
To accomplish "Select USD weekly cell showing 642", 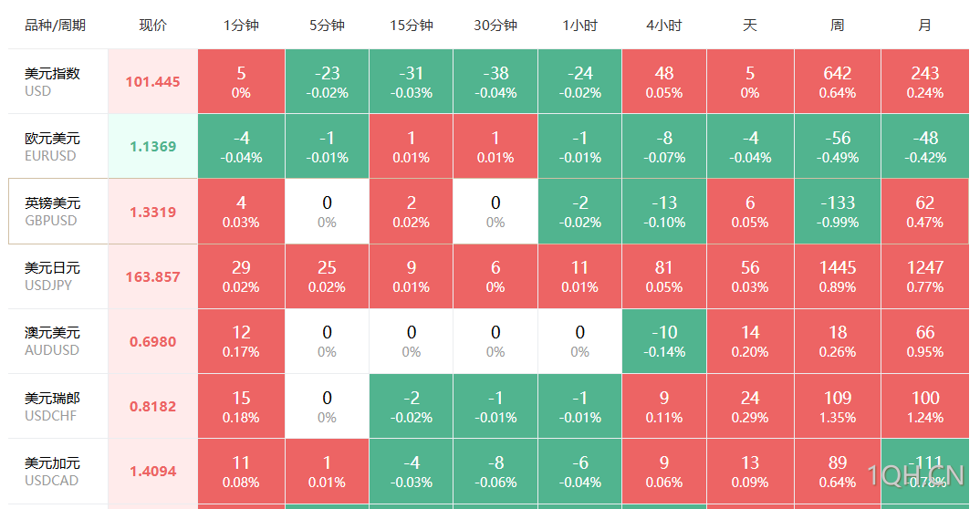I will pyautogui.click(x=838, y=82).
